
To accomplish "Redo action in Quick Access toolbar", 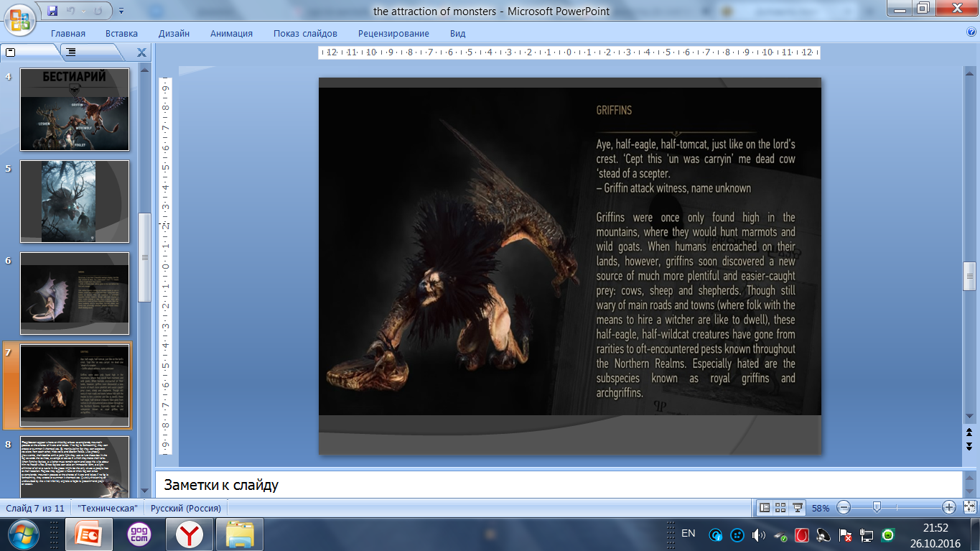I will pos(98,11).
